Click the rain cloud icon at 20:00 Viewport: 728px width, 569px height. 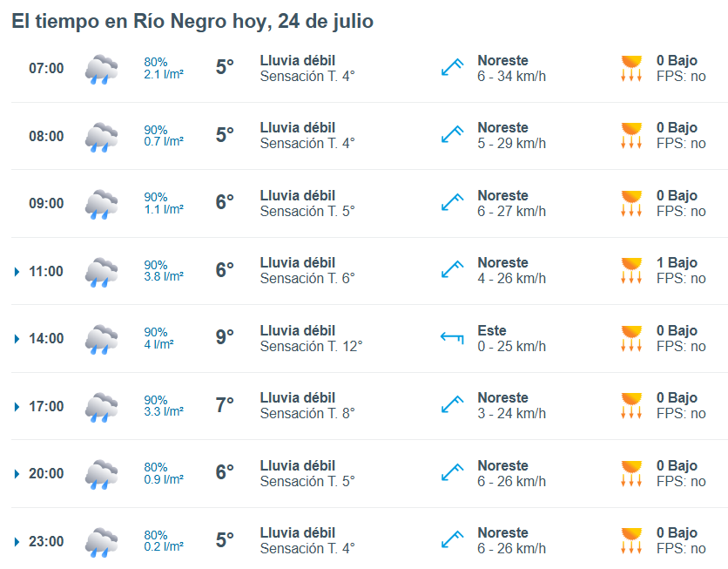101,474
